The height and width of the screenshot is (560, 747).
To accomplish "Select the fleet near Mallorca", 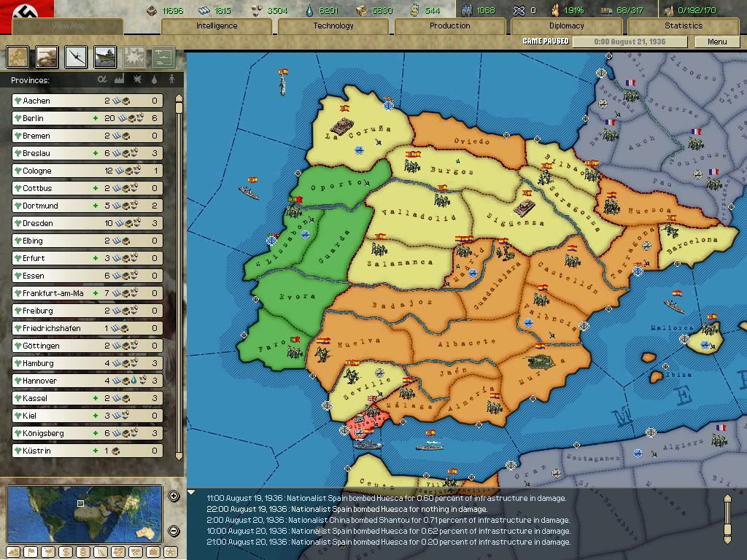I will [674, 306].
